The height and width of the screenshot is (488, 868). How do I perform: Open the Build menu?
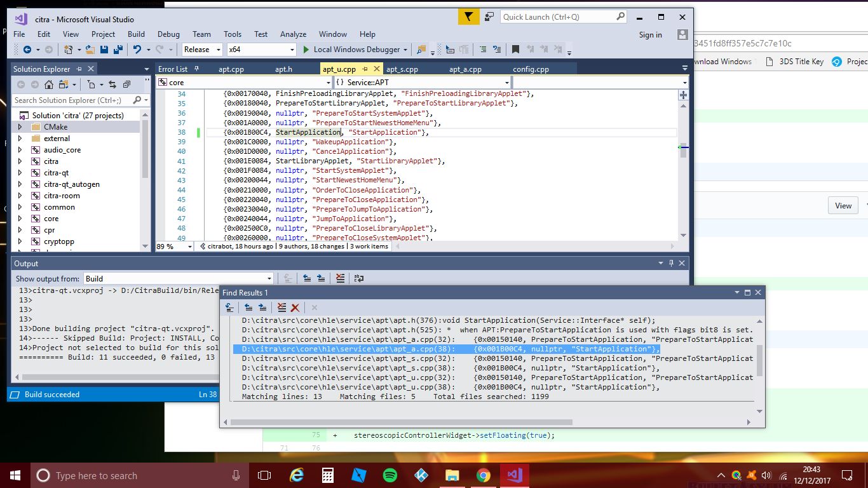136,34
